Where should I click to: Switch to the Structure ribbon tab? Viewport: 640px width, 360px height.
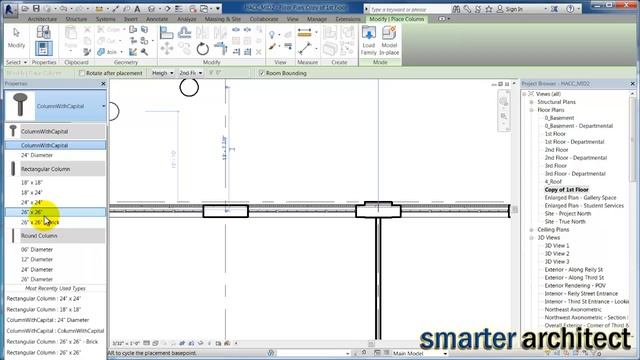coord(76,19)
